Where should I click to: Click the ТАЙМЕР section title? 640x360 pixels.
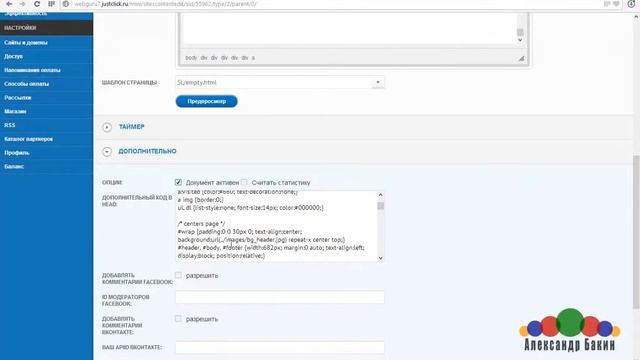point(131,127)
